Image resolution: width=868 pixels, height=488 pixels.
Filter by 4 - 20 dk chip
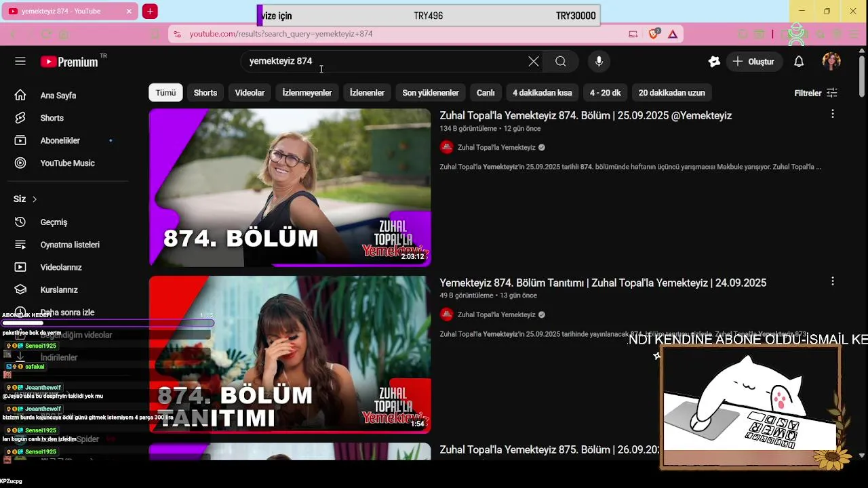click(606, 93)
